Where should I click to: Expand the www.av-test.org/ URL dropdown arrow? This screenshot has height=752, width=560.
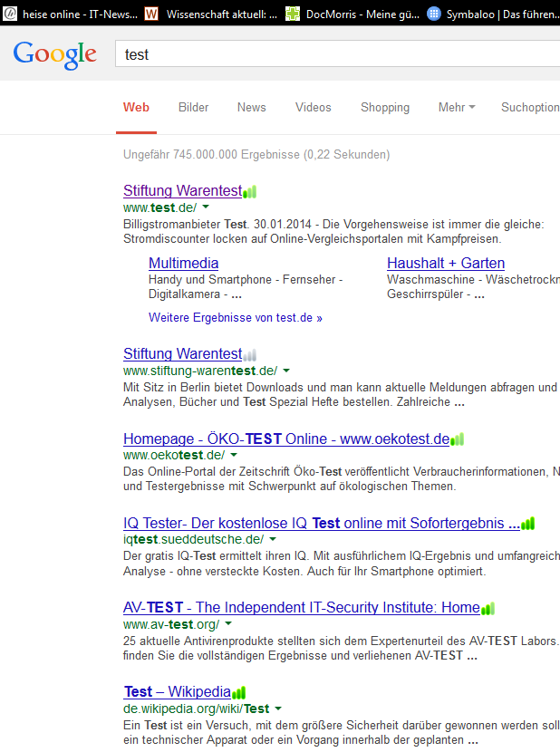click(228, 623)
